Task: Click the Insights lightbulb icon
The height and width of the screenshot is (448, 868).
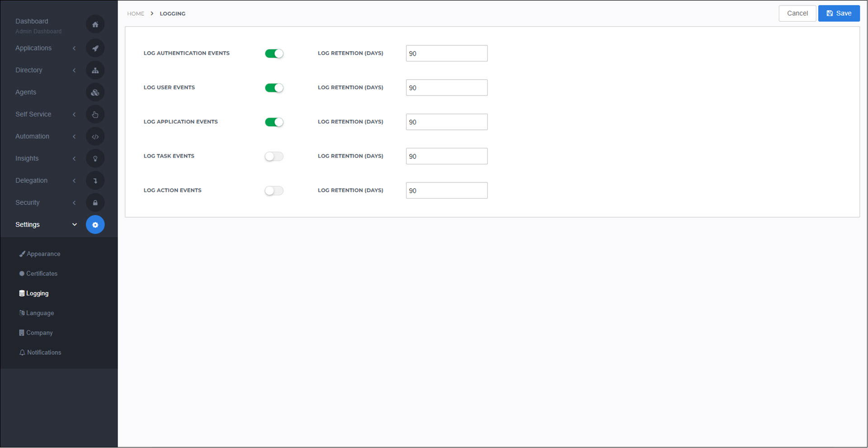Action: click(95, 158)
